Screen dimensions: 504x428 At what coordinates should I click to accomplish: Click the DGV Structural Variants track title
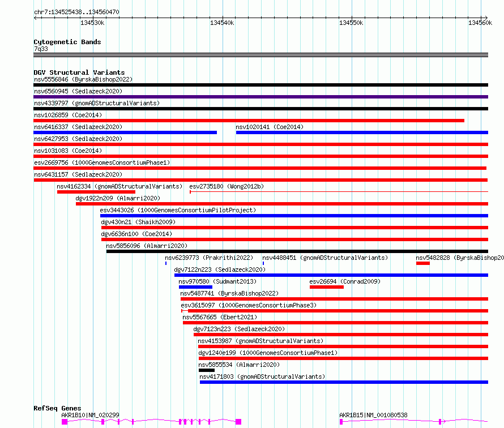[79, 72]
